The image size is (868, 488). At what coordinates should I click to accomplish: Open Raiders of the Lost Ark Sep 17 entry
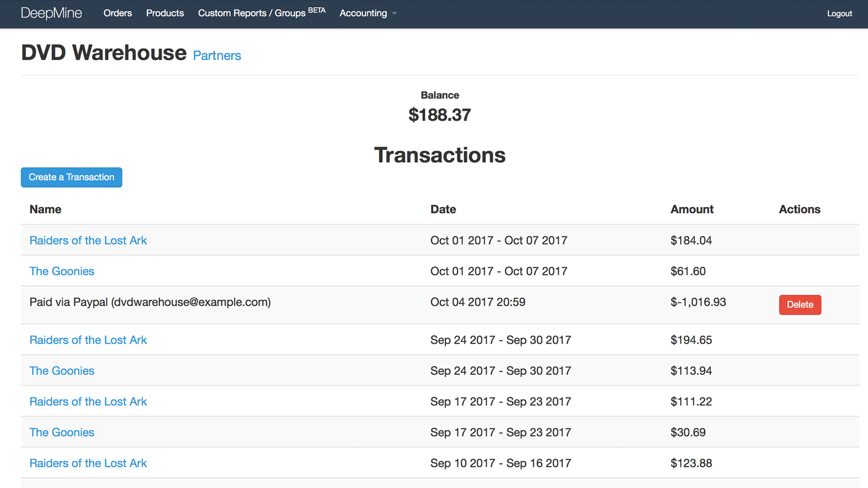pyautogui.click(x=88, y=402)
